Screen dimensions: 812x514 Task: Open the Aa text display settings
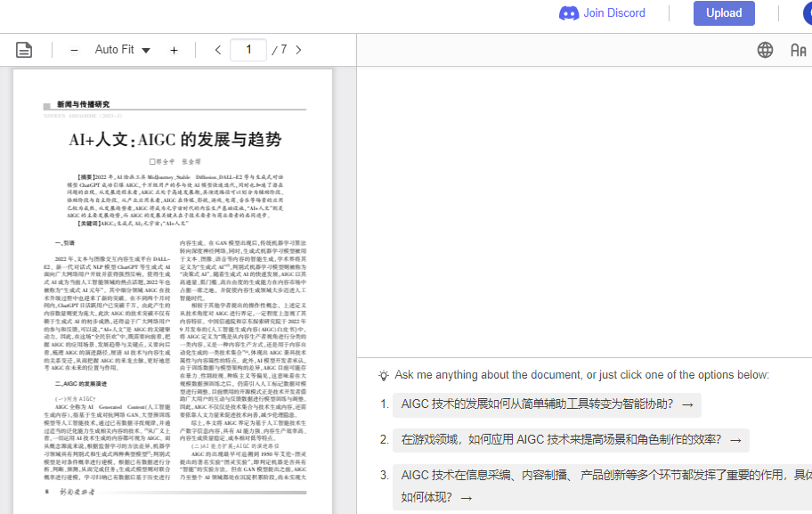(798, 50)
